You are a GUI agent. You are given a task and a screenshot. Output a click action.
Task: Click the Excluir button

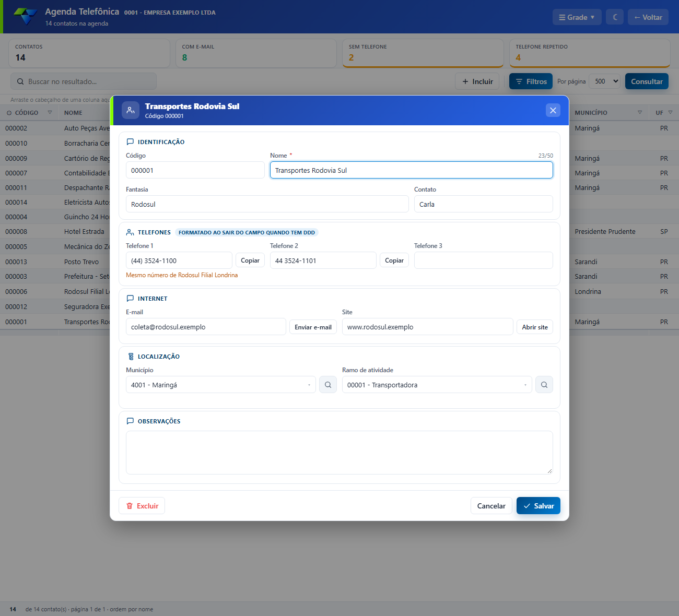(x=142, y=506)
